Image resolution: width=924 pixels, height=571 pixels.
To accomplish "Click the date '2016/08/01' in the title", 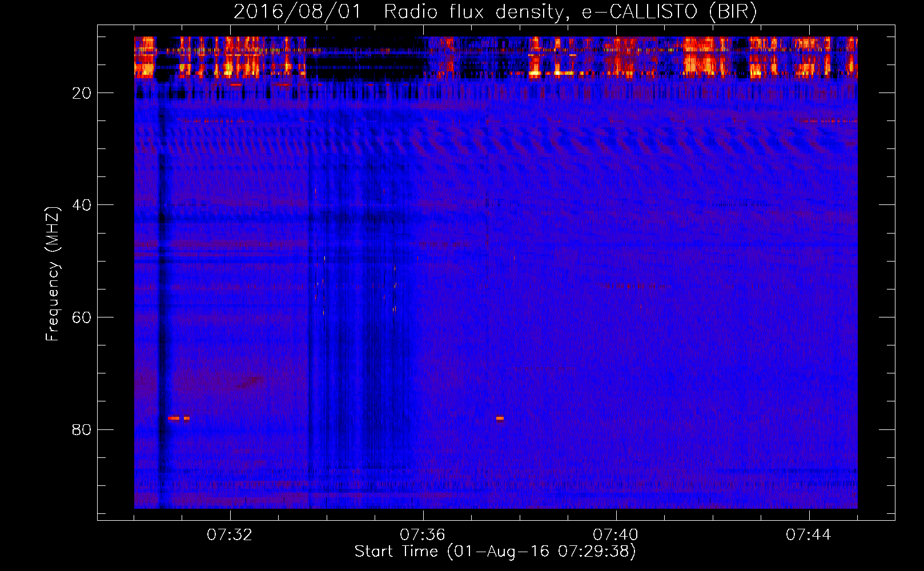I will [x=298, y=12].
